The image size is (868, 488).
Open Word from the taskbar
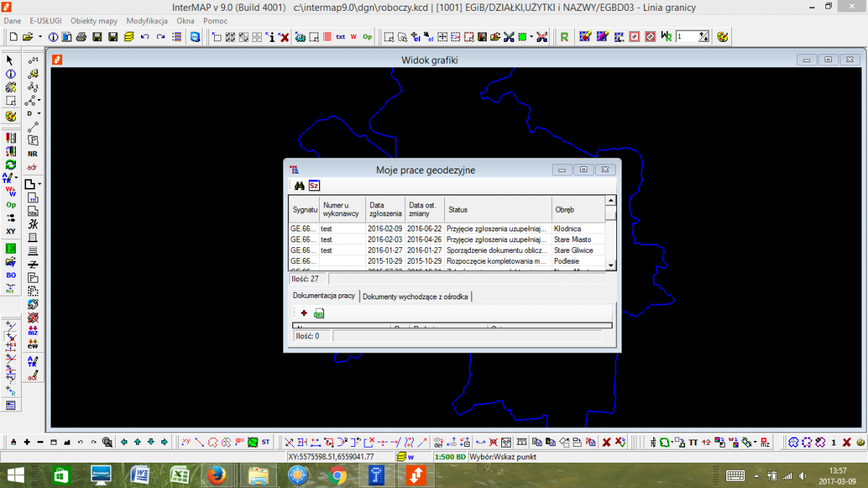pos(139,476)
